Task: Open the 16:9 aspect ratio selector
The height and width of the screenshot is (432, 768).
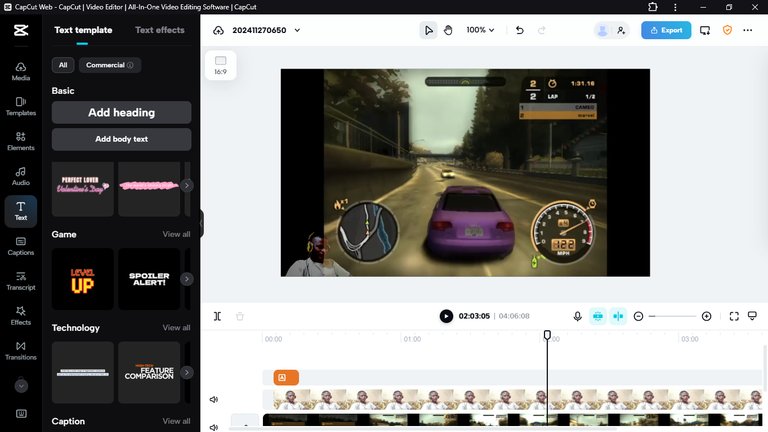Action: pyautogui.click(x=220, y=65)
